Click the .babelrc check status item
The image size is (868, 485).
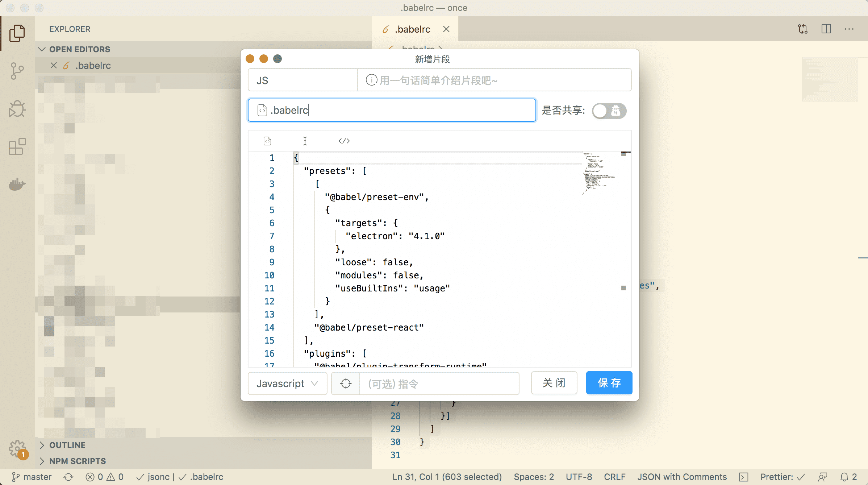(201, 477)
